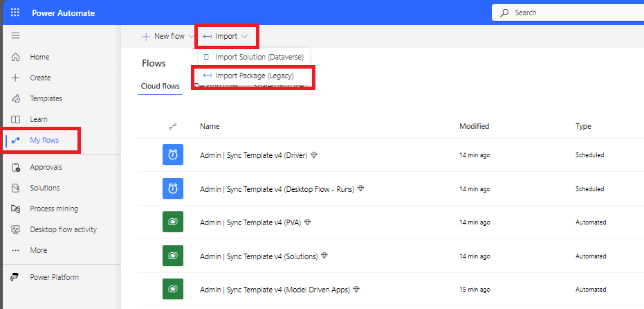Image resolution: width=644 pixels, height=309 pixels.
Task: Click the search magnifier icon
Action: pos(504,12)
